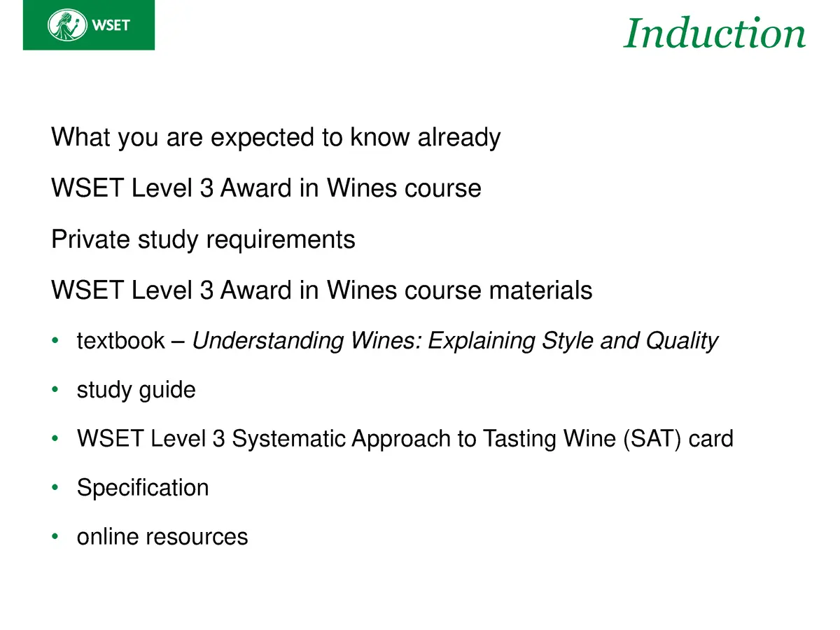
Task: Select the 'study guide' bullet text
Action: click(x=136, y=390)
